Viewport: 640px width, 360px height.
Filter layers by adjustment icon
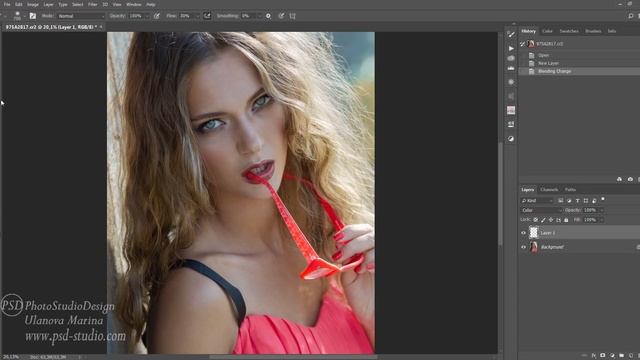[569, 200]
